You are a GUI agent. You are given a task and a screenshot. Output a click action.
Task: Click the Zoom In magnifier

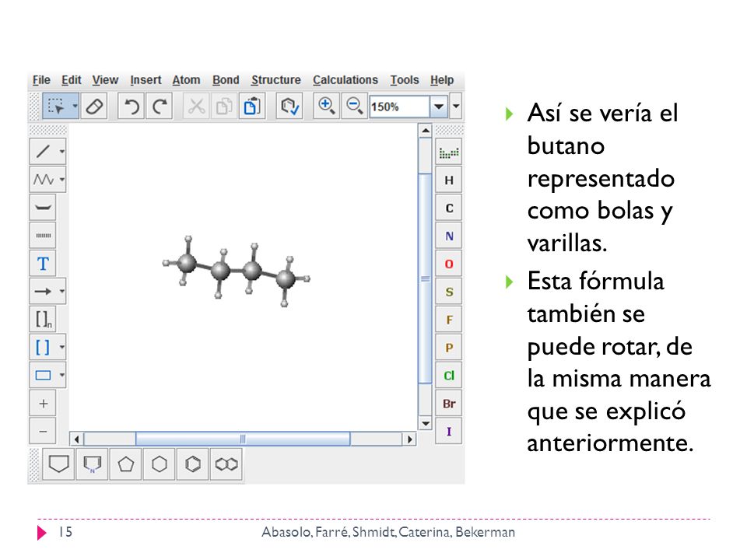[x=326, y=107]
